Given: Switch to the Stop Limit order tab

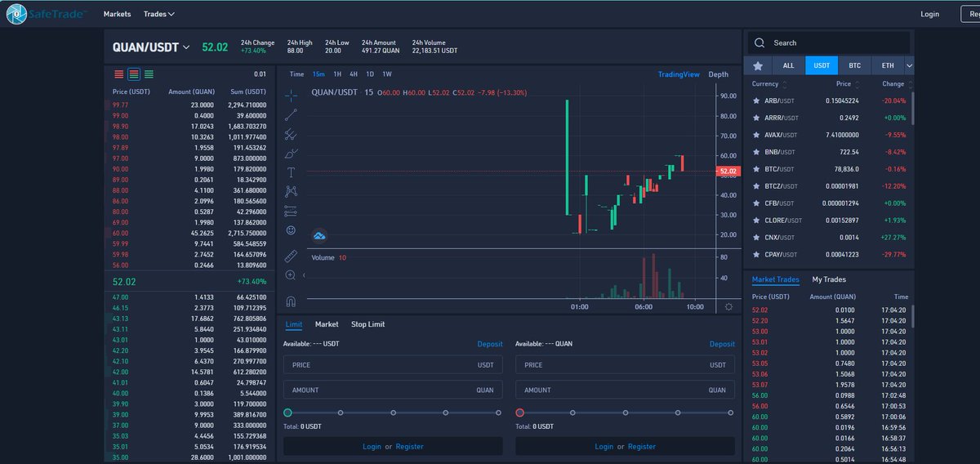Looking at the screenshot, I should [367, 324].
